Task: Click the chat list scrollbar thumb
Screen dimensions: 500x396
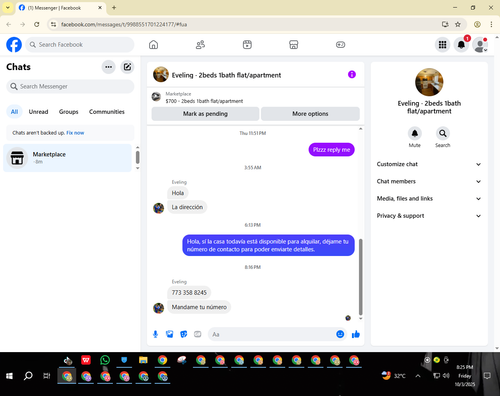Action: point(137,157)
